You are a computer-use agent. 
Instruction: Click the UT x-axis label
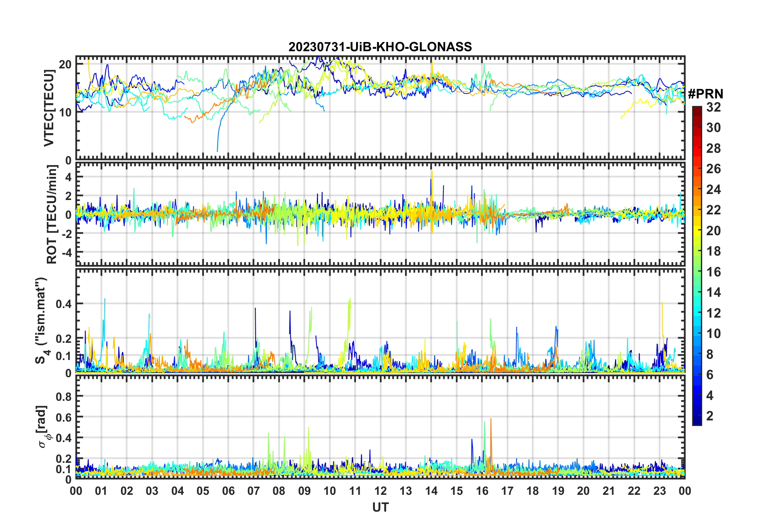[x=380, y=507]
